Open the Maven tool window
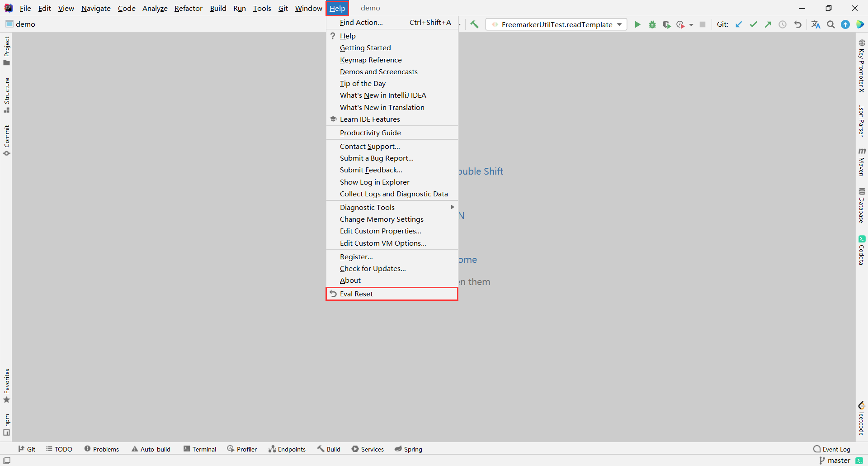 [x=862, y=162]
